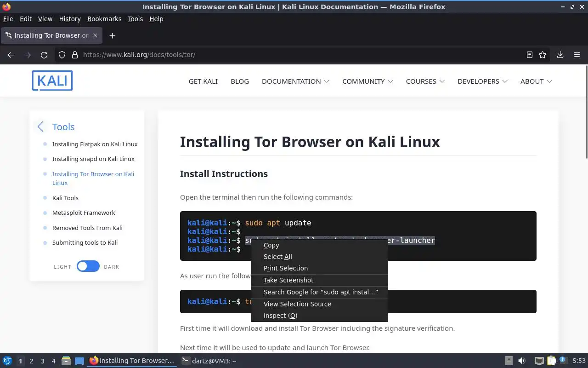Click the show desktop taskbar icon
The height and width of the screenshot is (368, 588).
(79, 361)
